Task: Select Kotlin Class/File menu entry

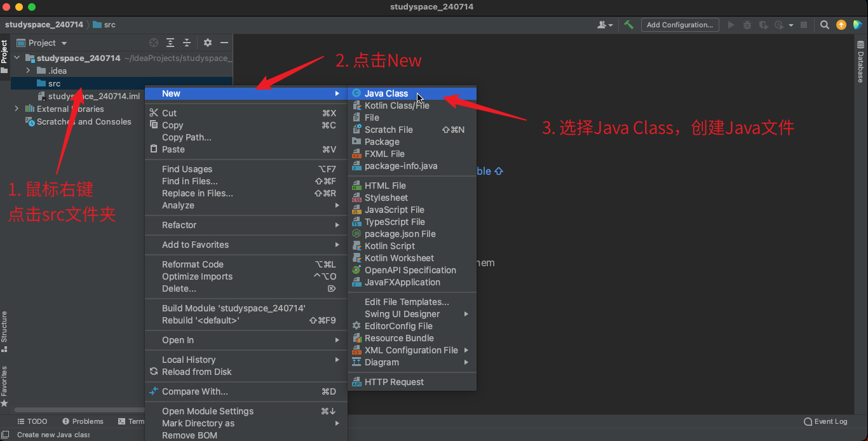Action: tap(397, 105)
